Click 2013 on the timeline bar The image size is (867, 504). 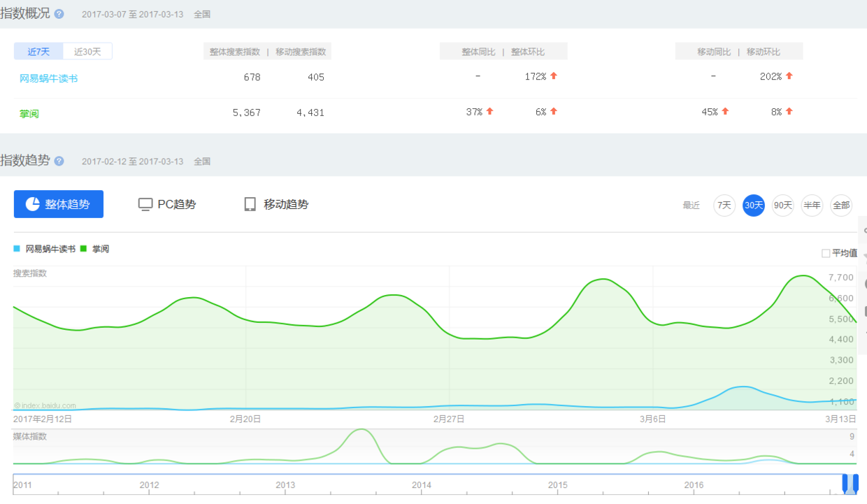coord(285,485)
